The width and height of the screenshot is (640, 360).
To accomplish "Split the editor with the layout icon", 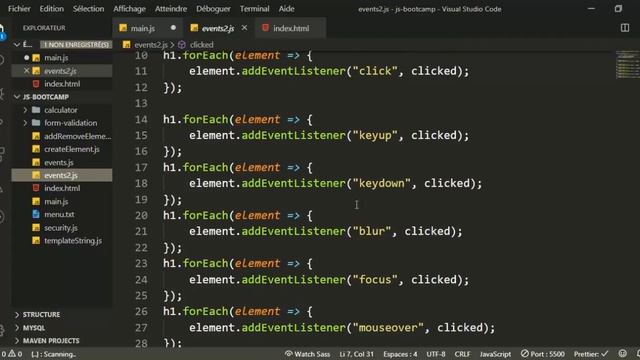I will click(x=625, y=28).
